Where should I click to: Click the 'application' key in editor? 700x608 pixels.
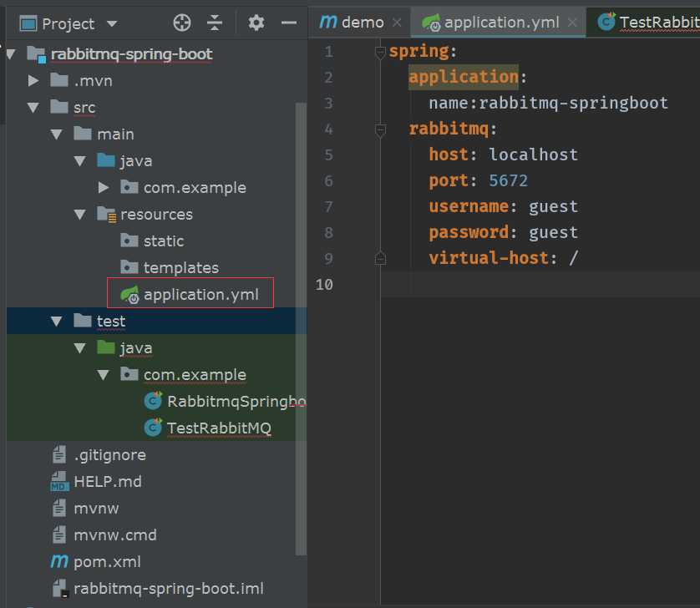coord(464,77)
